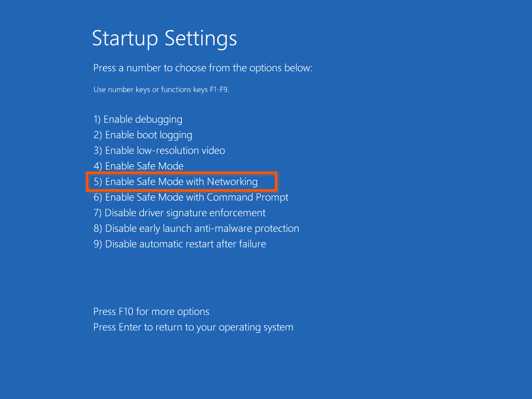Click the '9)' number before Disable automatic restart
The height and width of the screenshot is (399, 532).
point(98,244)
